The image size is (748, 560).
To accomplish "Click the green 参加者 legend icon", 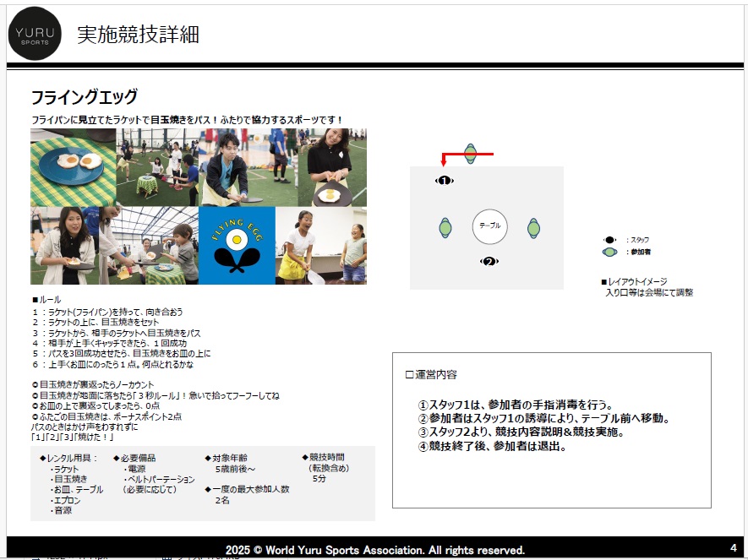I will click(x=609, y=252).
